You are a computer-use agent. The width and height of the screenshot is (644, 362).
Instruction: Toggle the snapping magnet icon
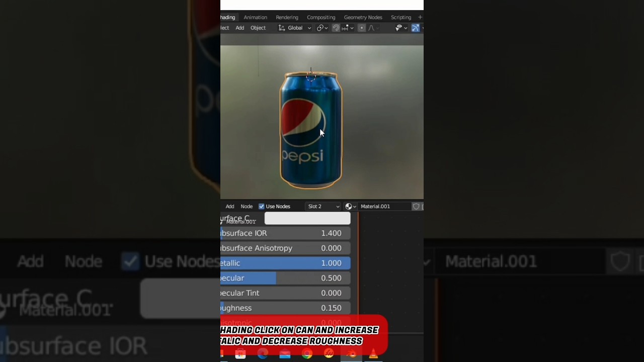(336, 28)
